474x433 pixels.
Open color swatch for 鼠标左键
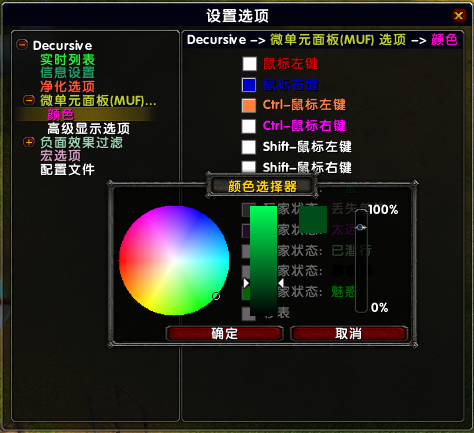click(249, 64)
